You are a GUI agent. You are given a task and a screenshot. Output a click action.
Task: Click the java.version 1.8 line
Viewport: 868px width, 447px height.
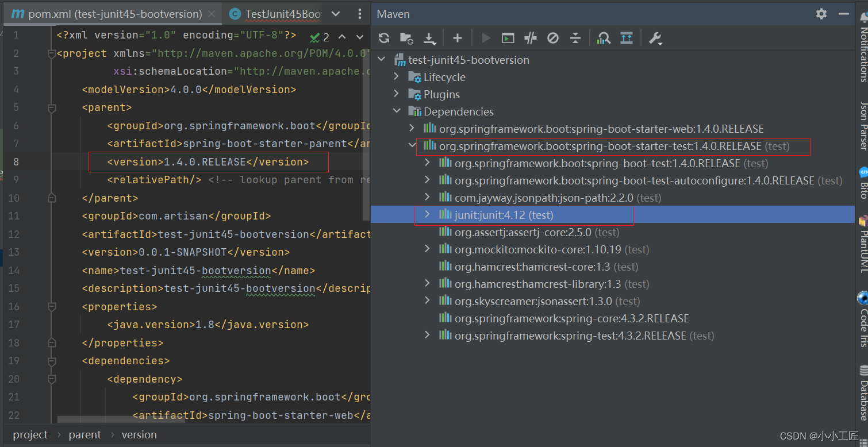(208, 325)
